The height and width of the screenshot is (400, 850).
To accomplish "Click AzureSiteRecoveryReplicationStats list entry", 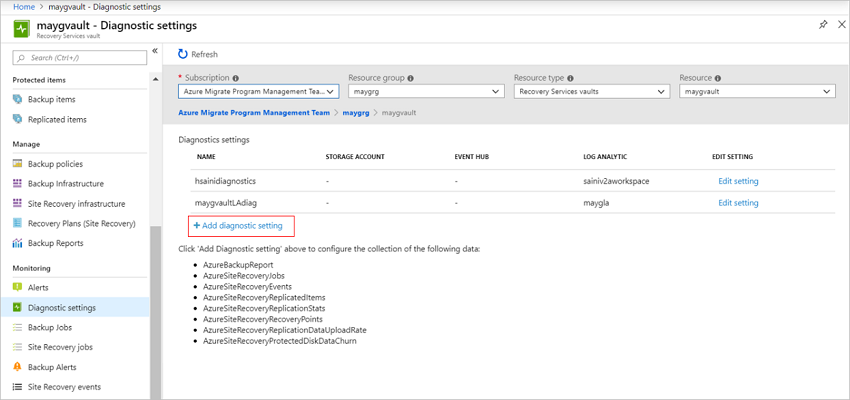I will 264,308.
